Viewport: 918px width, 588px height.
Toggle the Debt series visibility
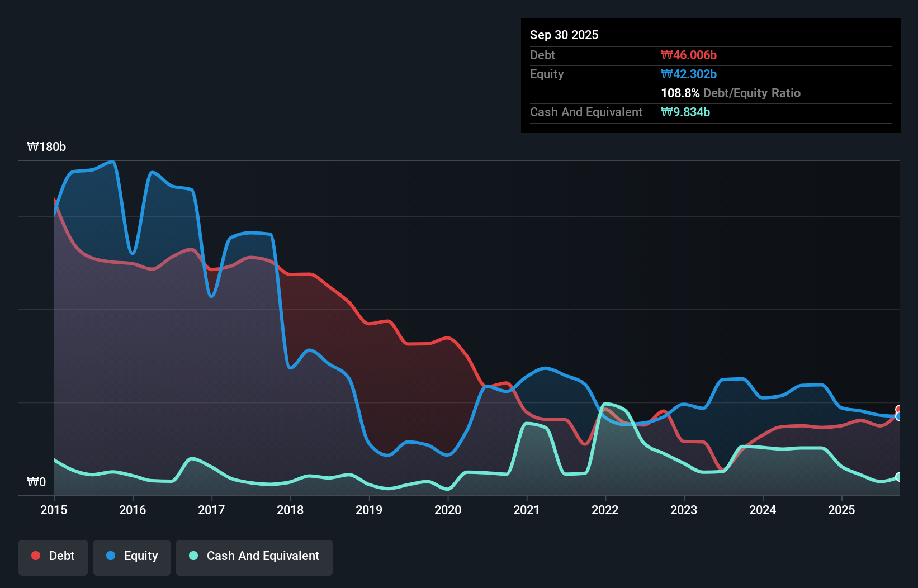(x=53, y=557)
